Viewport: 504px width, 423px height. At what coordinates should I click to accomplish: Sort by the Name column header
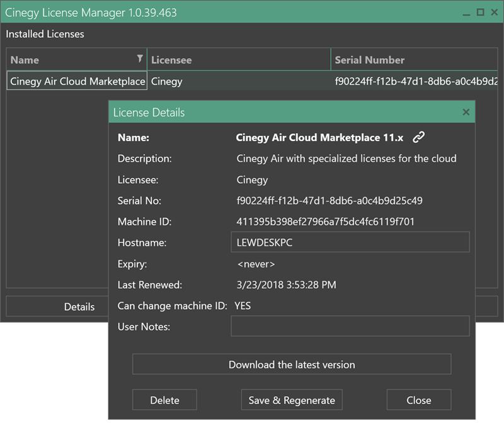[76, 59]
